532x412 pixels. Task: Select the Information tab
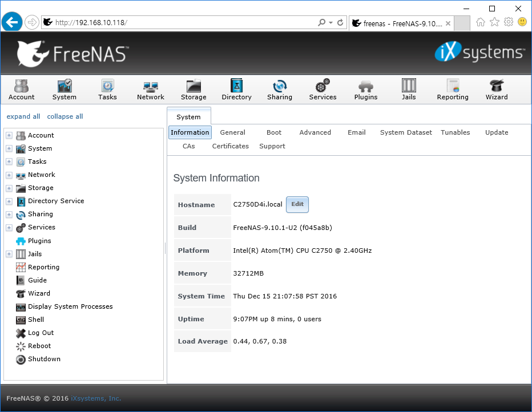(190, 132)
